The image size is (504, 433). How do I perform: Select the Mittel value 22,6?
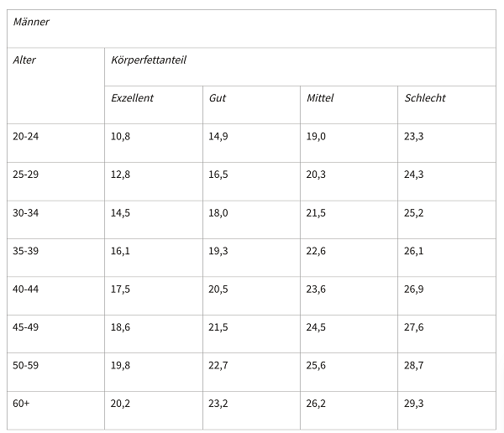click(x=317, y=251)
